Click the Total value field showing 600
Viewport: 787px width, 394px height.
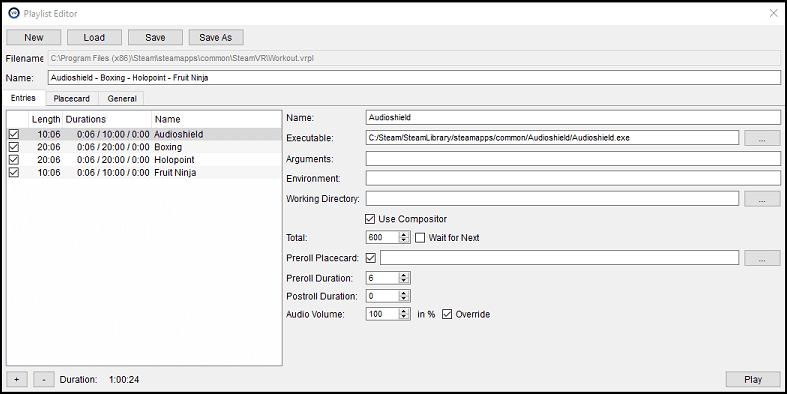[382, 237]
